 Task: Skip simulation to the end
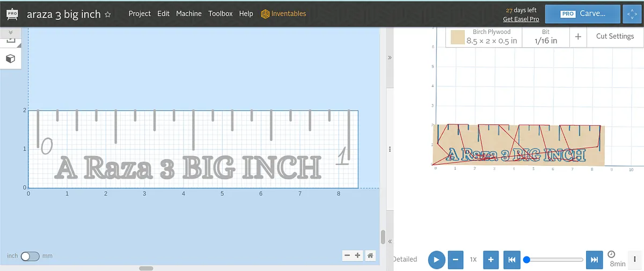[x=595, y=259]
